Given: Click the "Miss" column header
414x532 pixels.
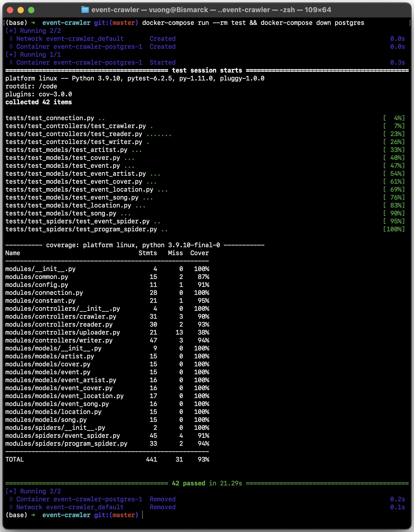Looking at the screenshot, I should point(176,253).
